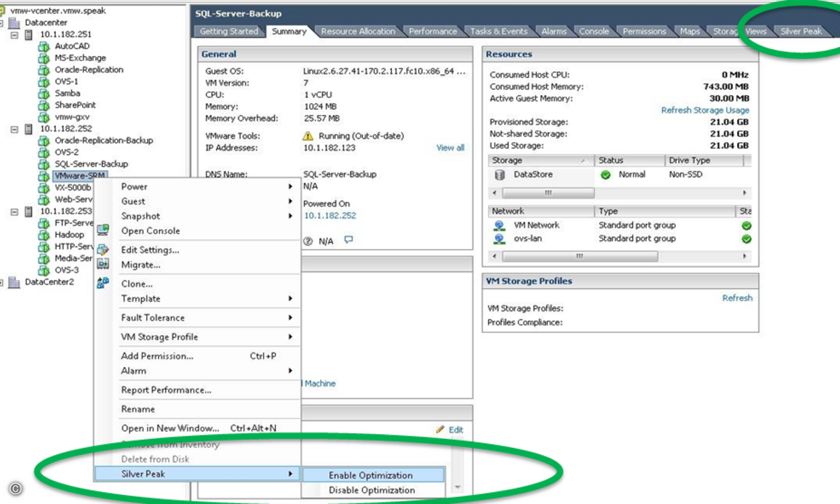Click the host icon for 10.1.182.251
The height and width of the screenshot is (504, 840).
click(29, 34)
